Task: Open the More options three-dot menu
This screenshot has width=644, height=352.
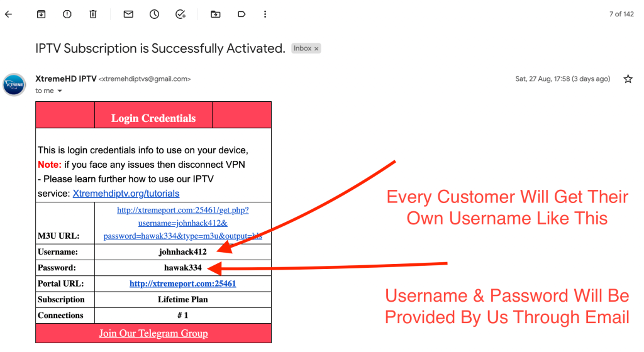Action: 265,14
